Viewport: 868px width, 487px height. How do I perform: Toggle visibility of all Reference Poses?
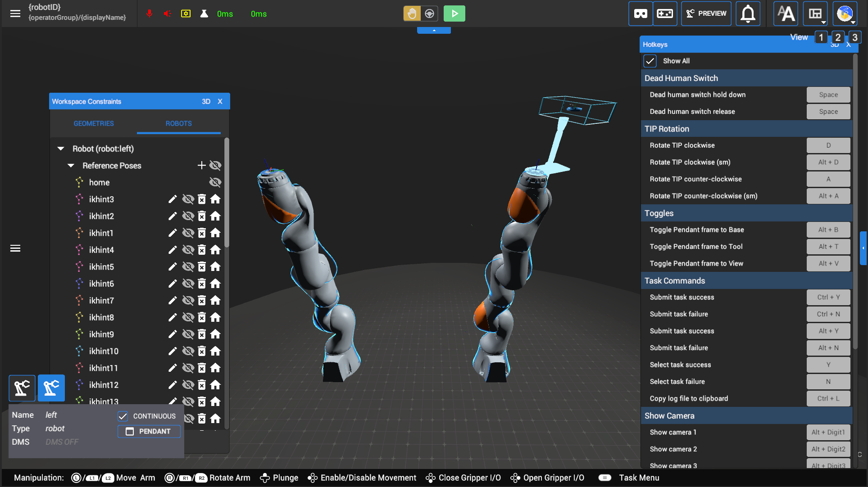coord(215,165)
